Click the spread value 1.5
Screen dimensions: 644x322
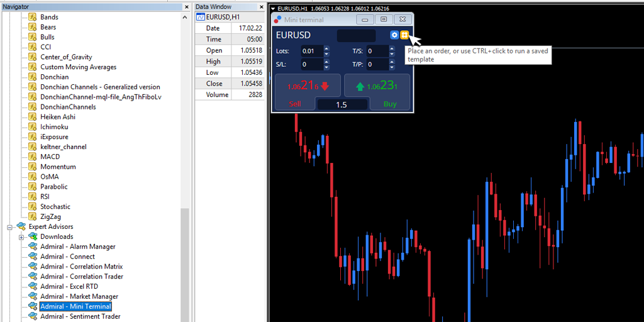click(x=341, y=105)
